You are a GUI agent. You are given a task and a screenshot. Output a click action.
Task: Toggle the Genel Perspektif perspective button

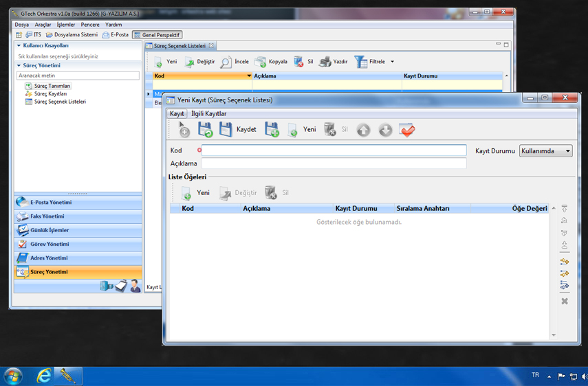(157, 34)
